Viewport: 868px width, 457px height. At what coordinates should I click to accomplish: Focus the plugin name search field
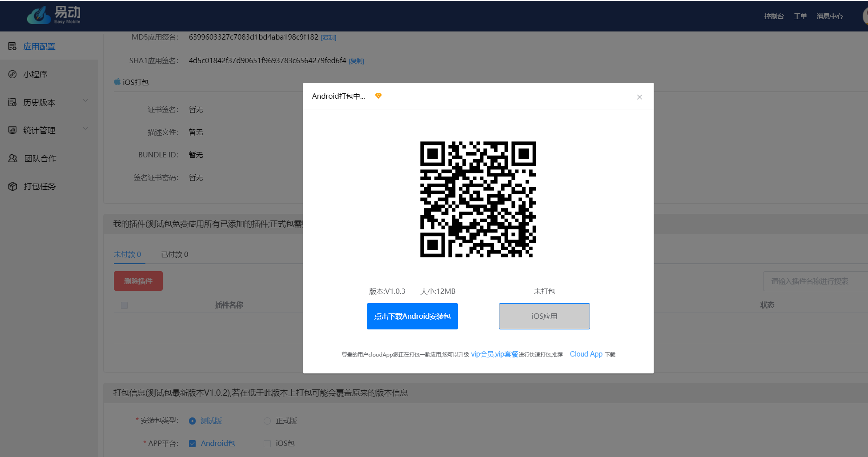(x=816, y=281)
